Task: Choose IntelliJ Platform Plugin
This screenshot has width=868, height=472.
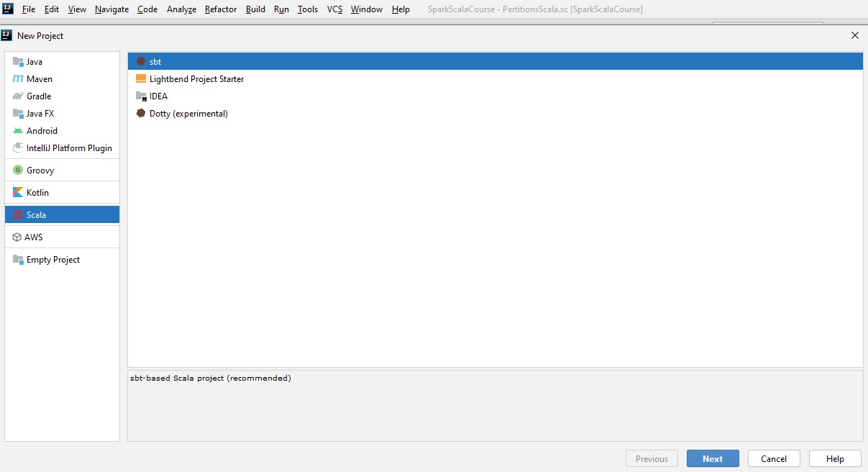Action: (62, 148)
